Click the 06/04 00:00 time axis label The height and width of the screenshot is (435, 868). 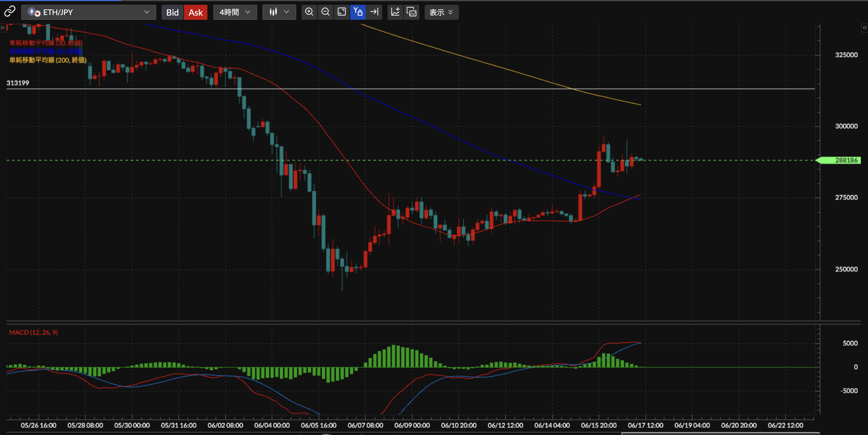272,426
